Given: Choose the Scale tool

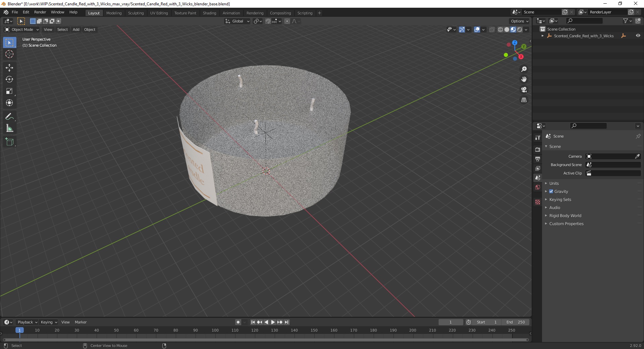Looking at the screenshot, I should 9,91.
